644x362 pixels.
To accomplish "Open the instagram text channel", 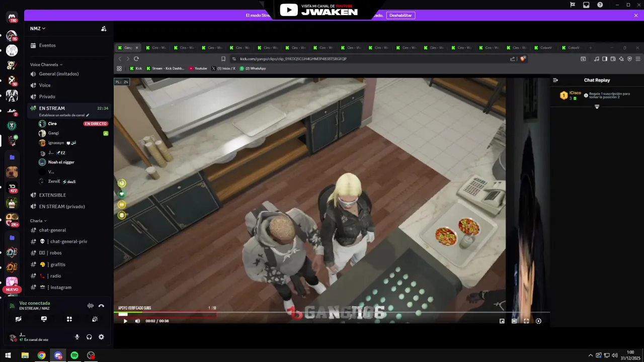I will point(69,288).
